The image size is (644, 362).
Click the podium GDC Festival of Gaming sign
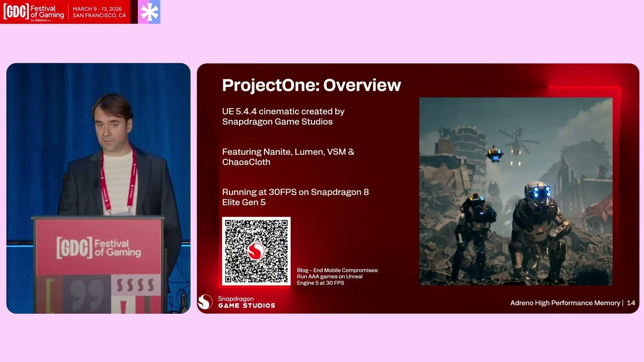click(x=99, y=249)
